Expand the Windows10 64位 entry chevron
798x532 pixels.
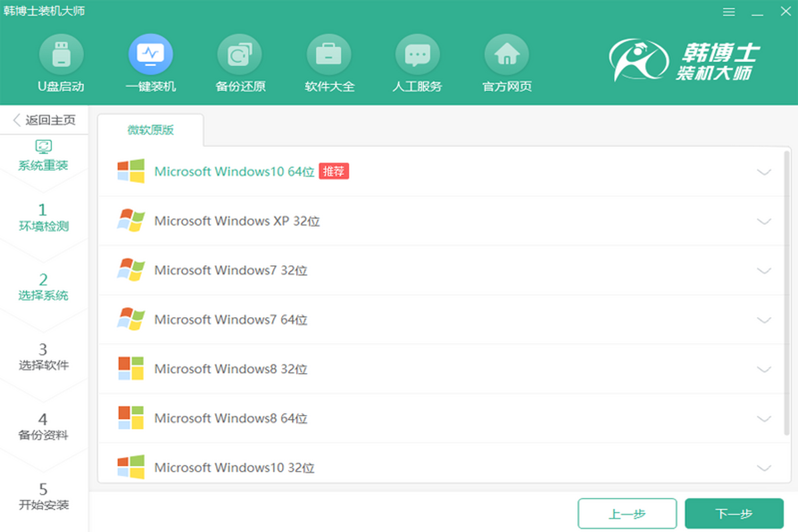point(764,172)
